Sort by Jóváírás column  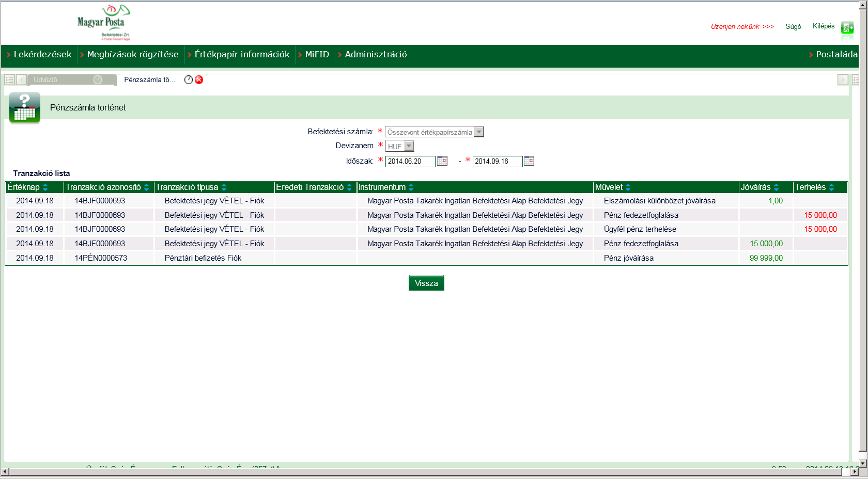click(777, 187)
